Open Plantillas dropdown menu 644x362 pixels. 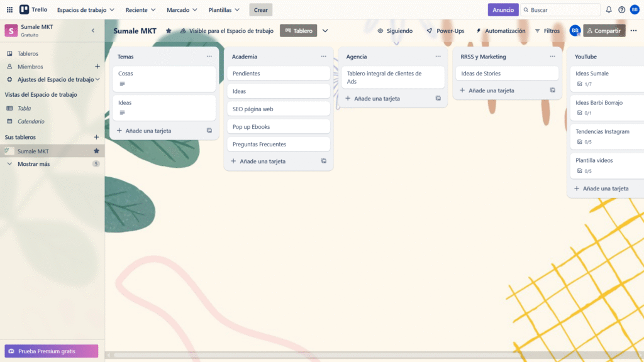click(x=224, y=10)
